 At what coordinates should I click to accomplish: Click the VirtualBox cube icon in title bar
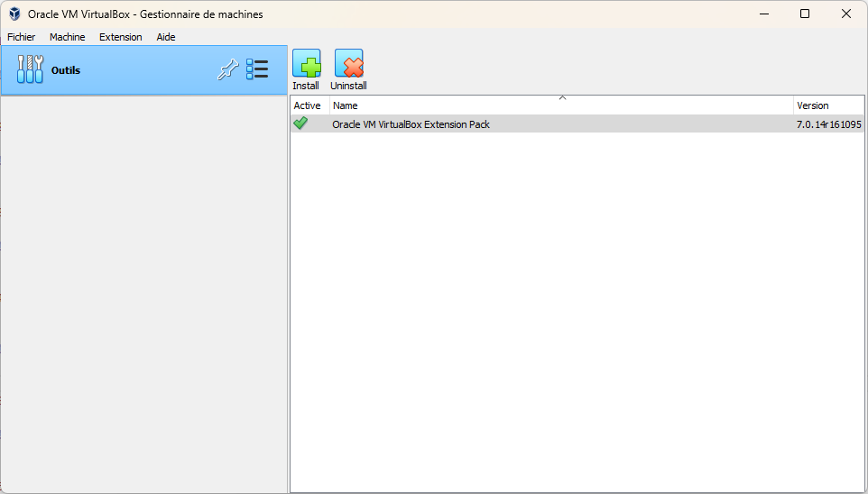tap(14, 14)
